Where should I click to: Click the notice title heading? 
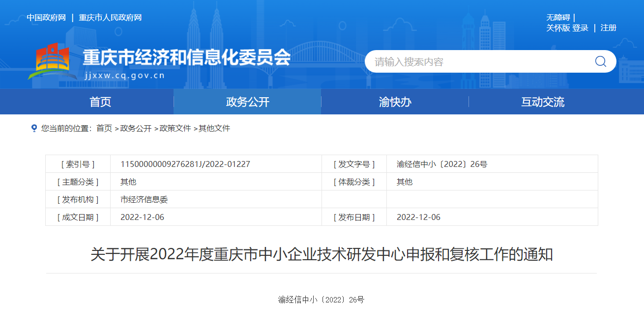click(322, 255)
